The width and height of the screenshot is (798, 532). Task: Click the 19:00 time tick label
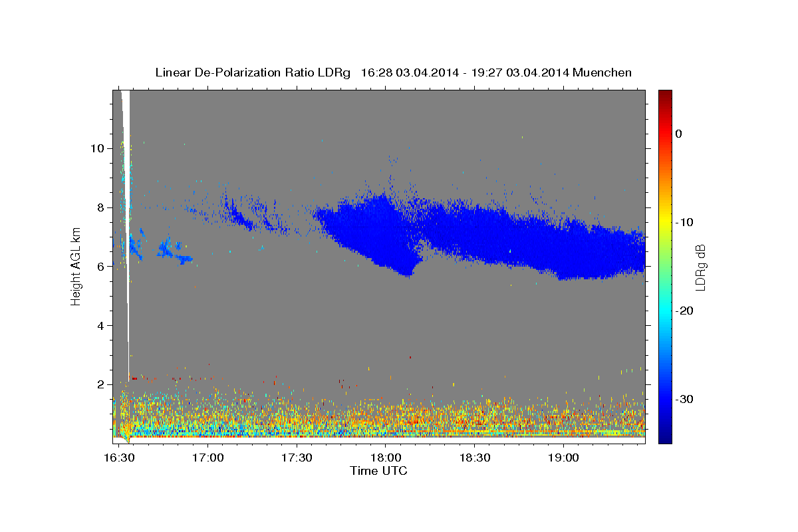[x=563, y=458]
